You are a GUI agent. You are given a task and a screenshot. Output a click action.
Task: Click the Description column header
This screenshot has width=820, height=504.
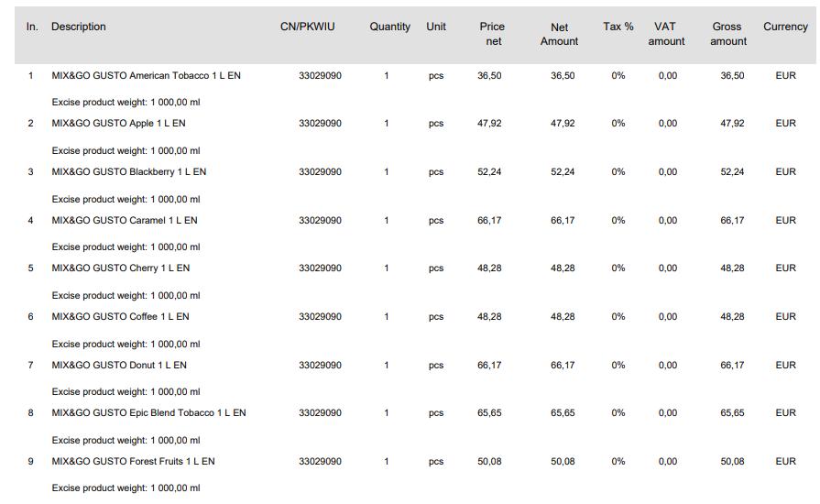[79, 27]
